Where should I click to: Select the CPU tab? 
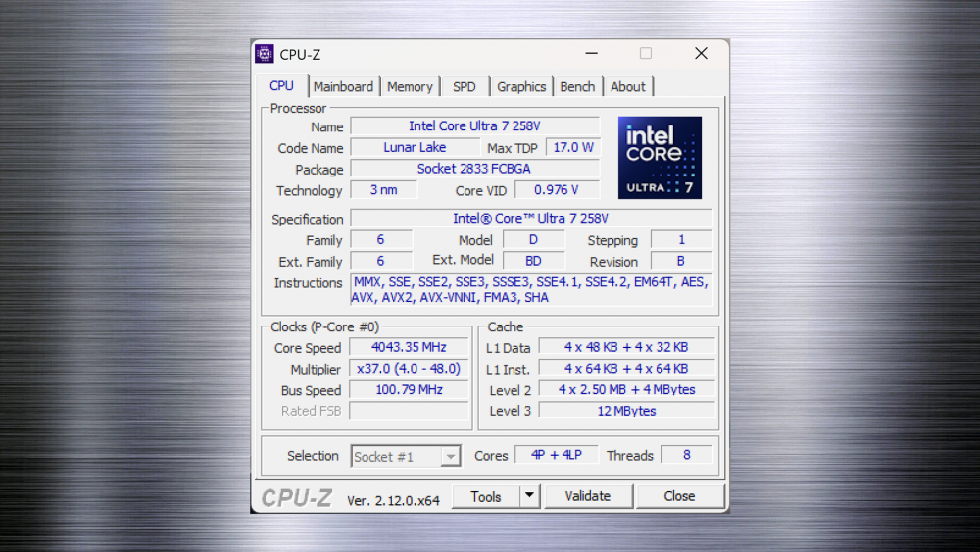tap(281, 85)
